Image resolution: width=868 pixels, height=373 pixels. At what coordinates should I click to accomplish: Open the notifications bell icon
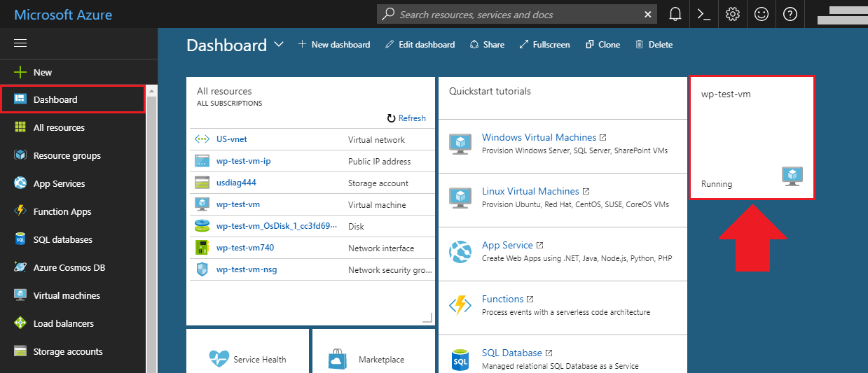(x=675, y=14)
